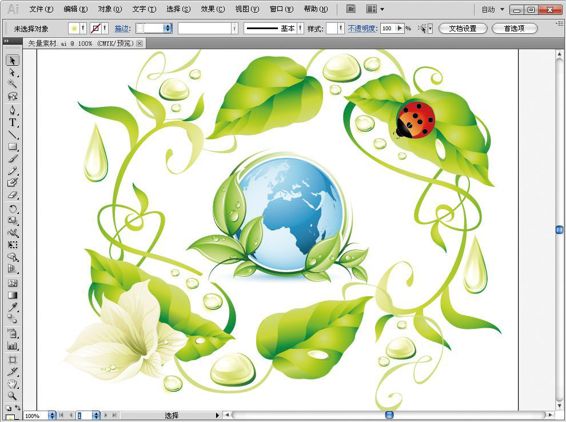
Task: Click the 文档设置 button
Action: 463,28
